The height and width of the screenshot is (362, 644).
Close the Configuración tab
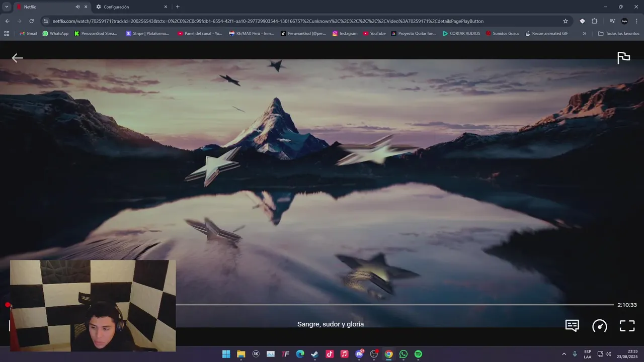(166, 7)
